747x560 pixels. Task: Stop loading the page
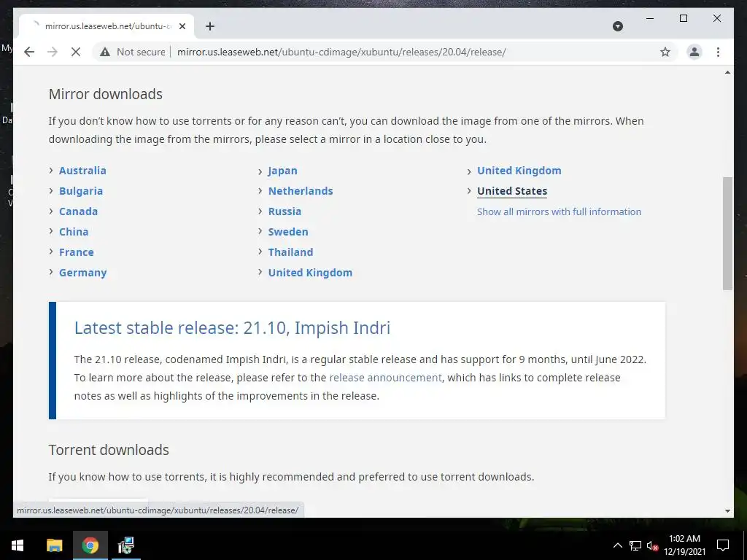tap(76, 52)
